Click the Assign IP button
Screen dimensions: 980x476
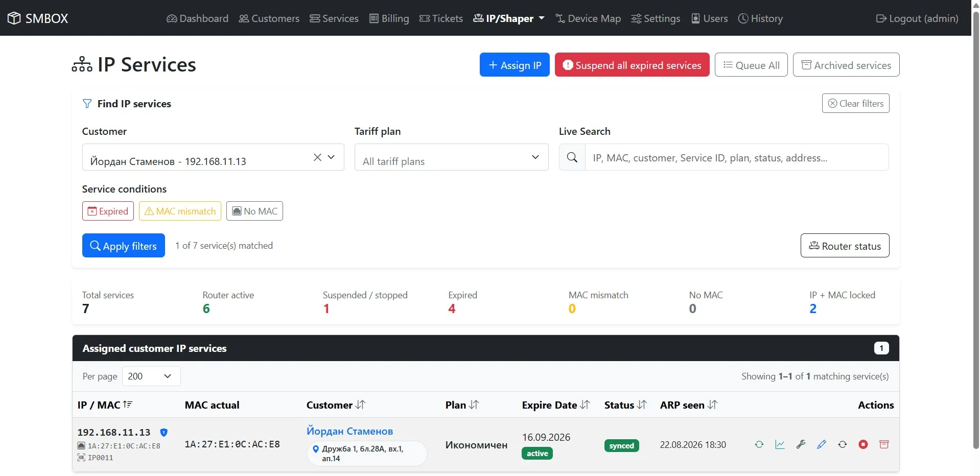point(515,65)
